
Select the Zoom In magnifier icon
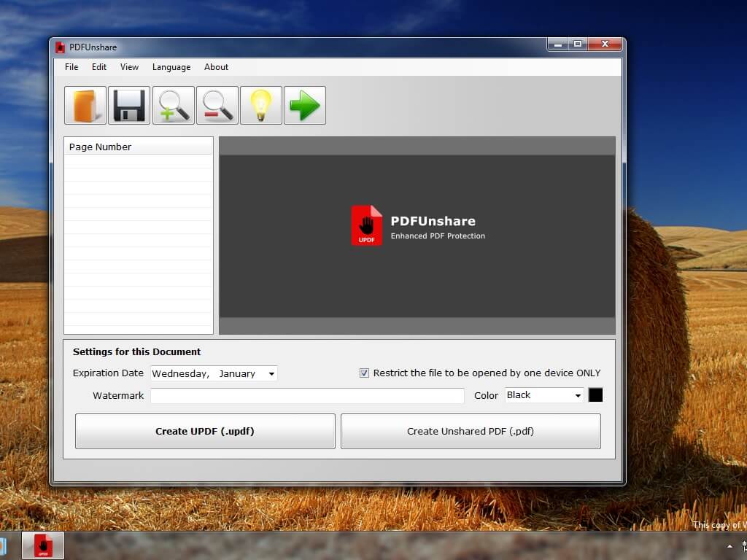[x=173, y=105]
